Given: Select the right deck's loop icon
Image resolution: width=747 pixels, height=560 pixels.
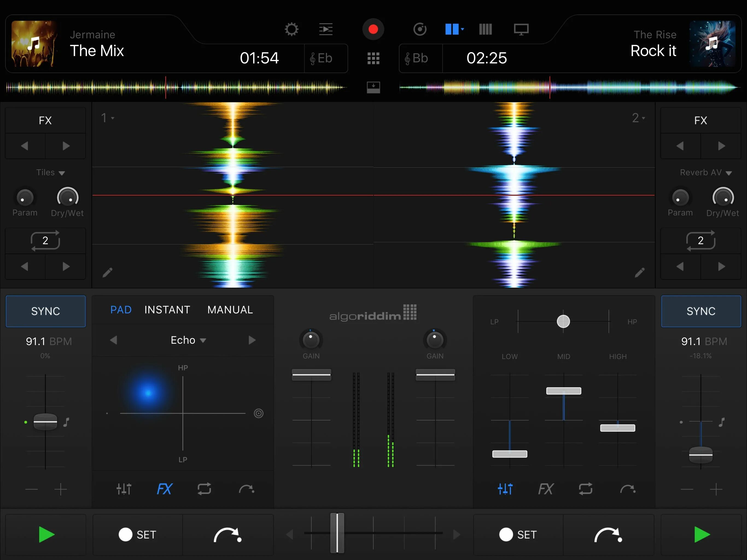Looking at the screenshot, I should click(x=585, y=489).
